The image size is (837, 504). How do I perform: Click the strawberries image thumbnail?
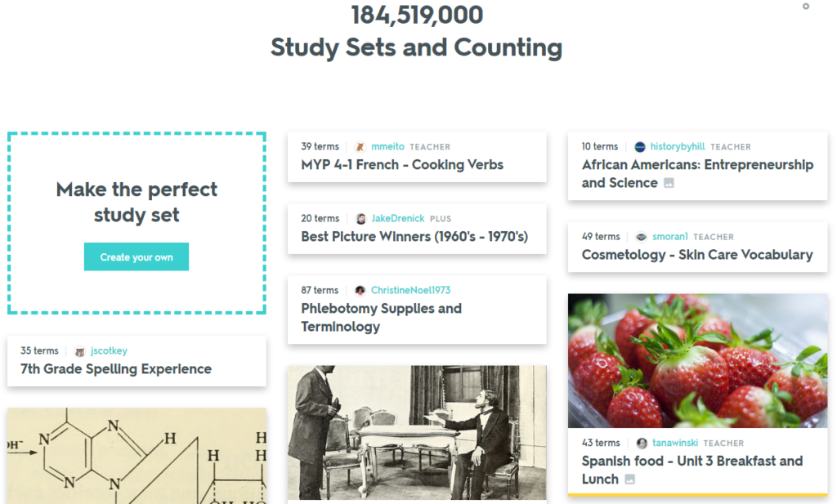[697, 359]
